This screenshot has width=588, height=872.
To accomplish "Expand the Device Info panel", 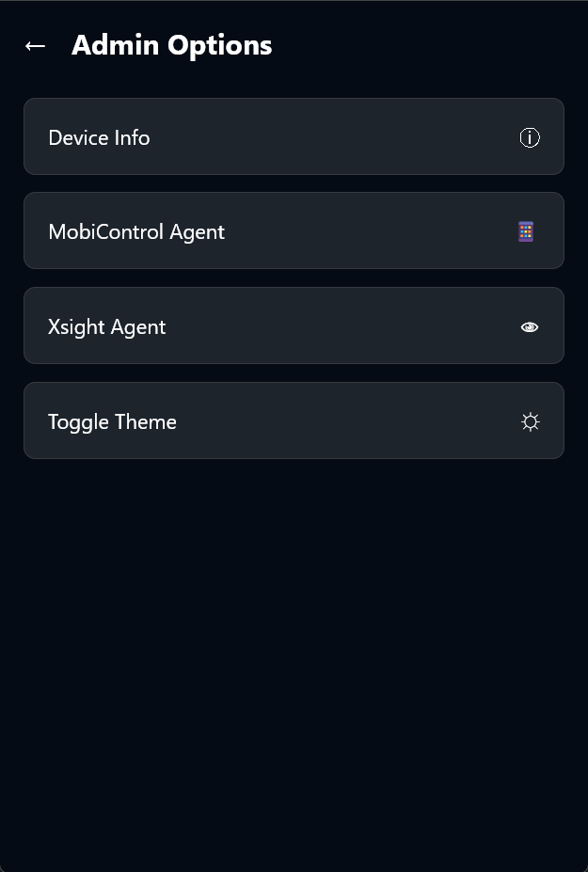I will coord(294,136).
